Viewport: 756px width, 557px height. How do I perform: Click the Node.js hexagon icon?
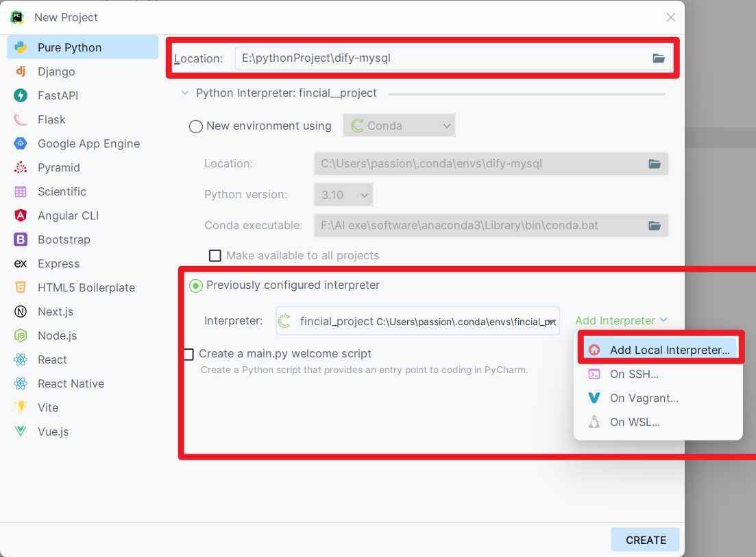21,335
